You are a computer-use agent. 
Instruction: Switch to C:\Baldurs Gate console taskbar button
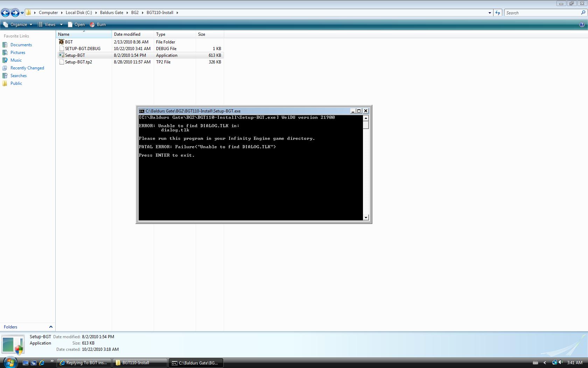(196, 363)
